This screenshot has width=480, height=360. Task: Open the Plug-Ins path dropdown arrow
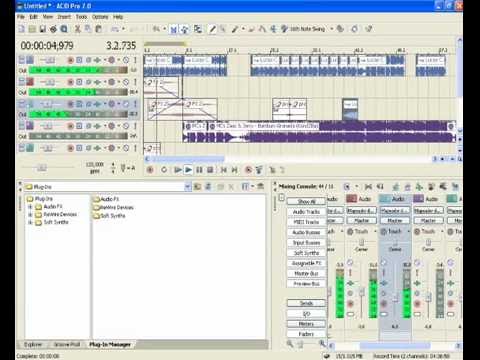pyautogui.click(x=188, y=187)
